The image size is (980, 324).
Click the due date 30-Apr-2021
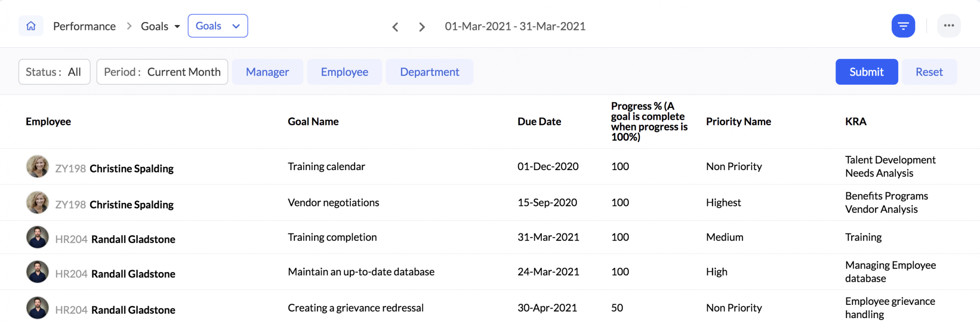point(547,308)
